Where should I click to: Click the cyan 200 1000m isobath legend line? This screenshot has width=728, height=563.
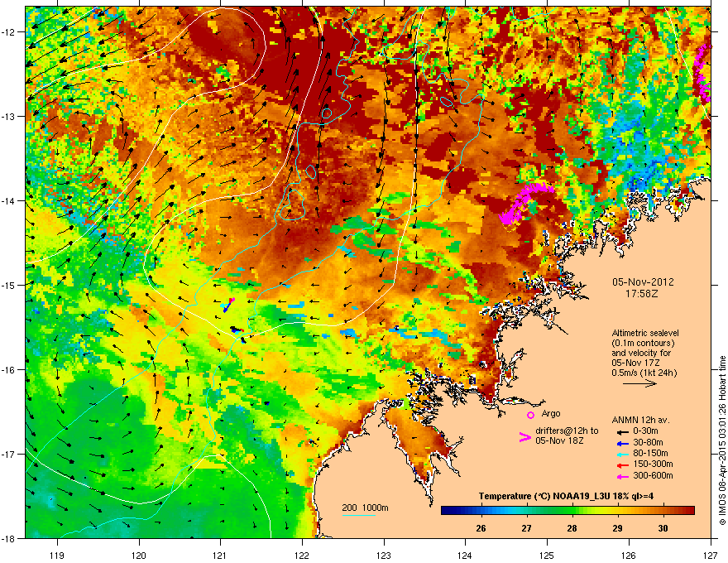358,515
